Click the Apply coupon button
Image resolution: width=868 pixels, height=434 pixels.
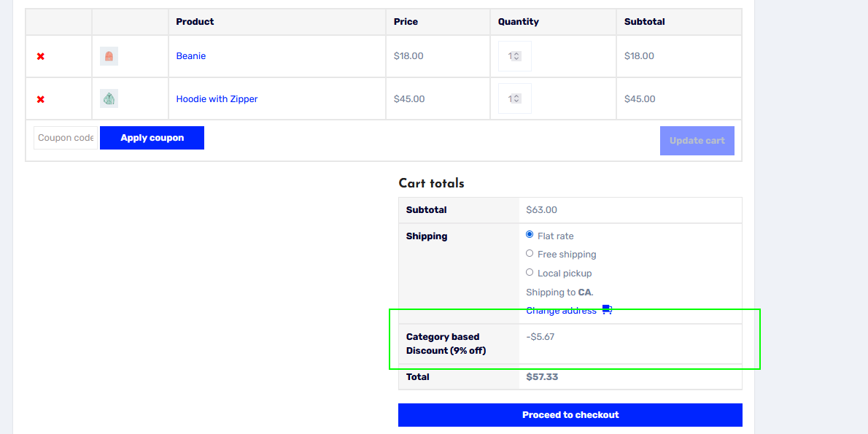coord(152,137)
